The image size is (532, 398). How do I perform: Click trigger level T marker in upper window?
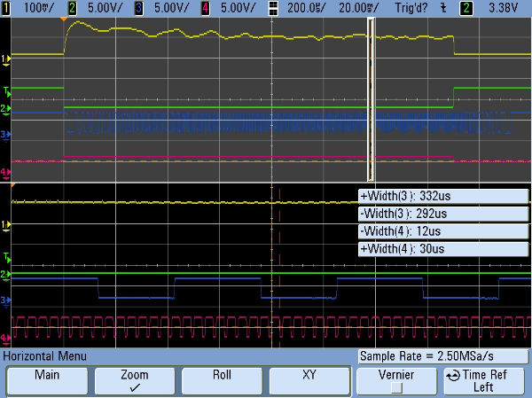click(x=7, y=91)
